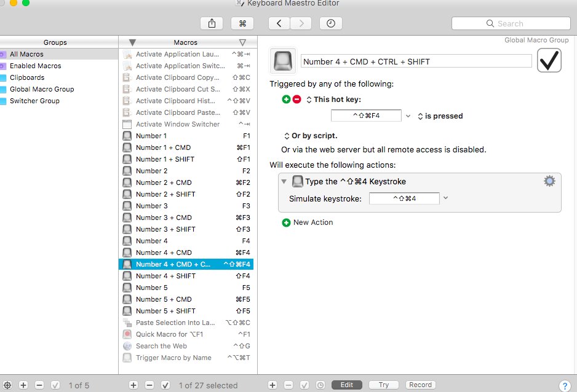Select the Global Macro Group item
The width and height of the screenshot is (577, 392).
(59, 89)
